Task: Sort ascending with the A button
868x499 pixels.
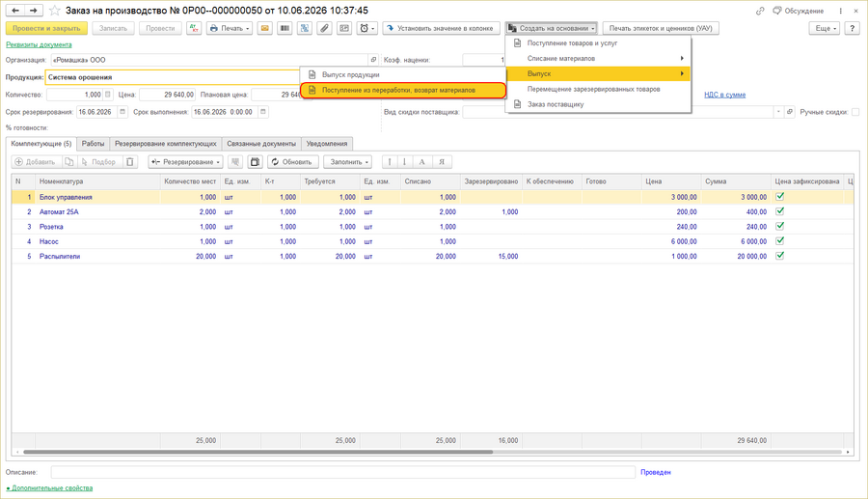Action: (x=421, y=162)
